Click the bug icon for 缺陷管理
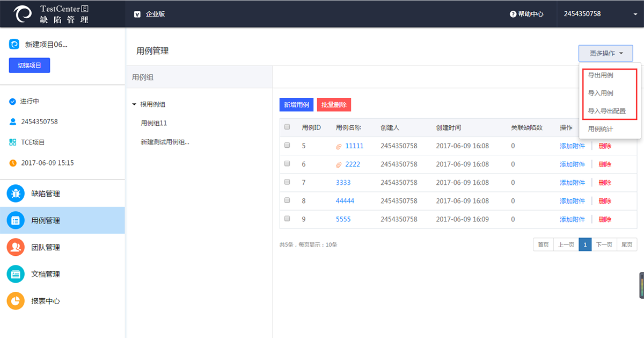The height and width of the screenshot is (338, 644). click(x=16, y=193)
